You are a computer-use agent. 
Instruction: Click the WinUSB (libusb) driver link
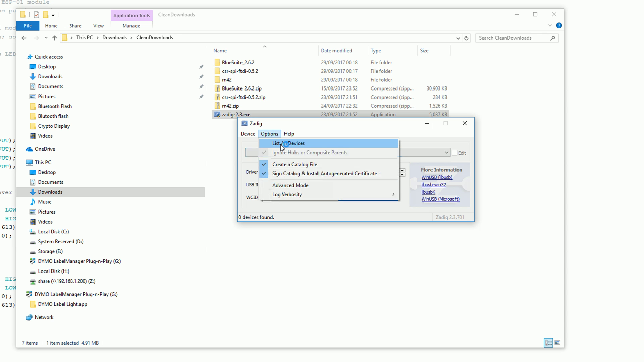click(x=437, y=177)
